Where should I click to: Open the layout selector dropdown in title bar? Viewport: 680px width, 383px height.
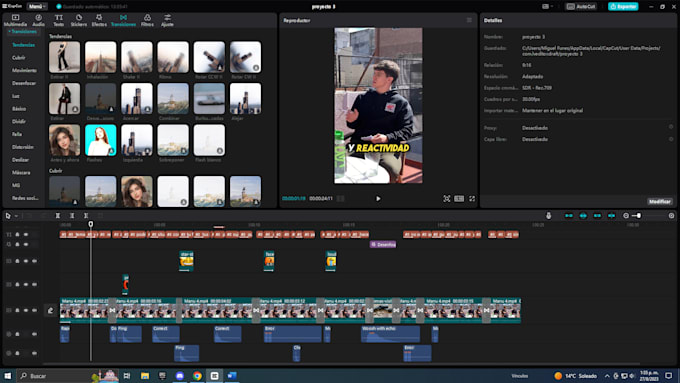pyautogui.click(x=547, y=7)
